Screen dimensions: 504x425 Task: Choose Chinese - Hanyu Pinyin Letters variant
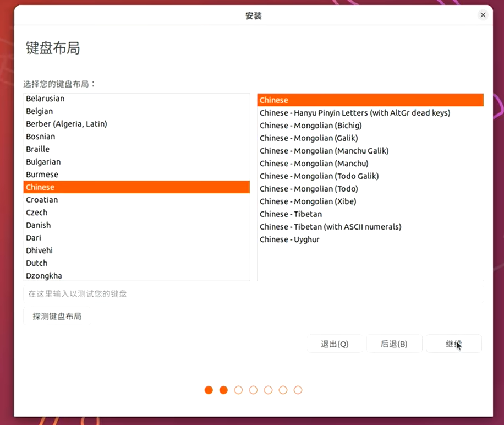click(x=355, y=113)
